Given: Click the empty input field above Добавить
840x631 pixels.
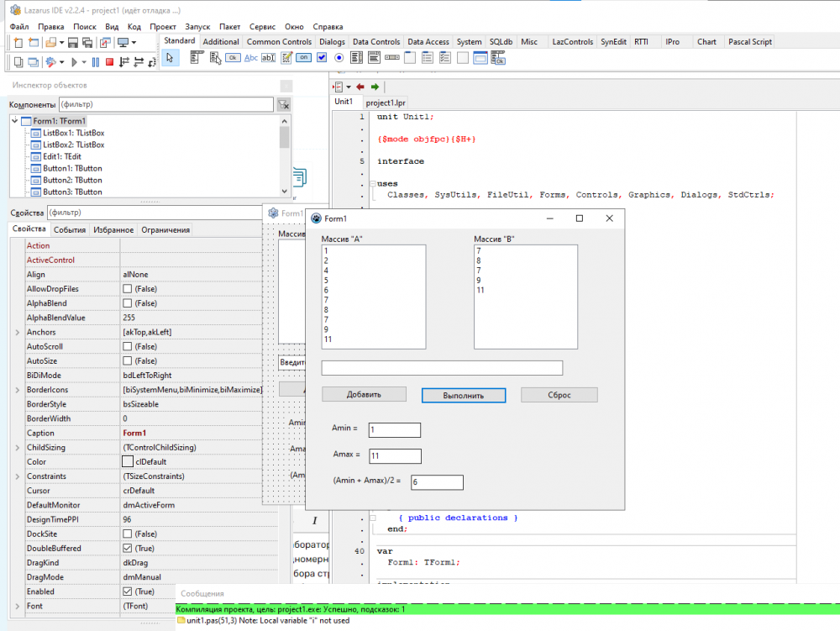Looking at the screenshot, I should 442,368.
